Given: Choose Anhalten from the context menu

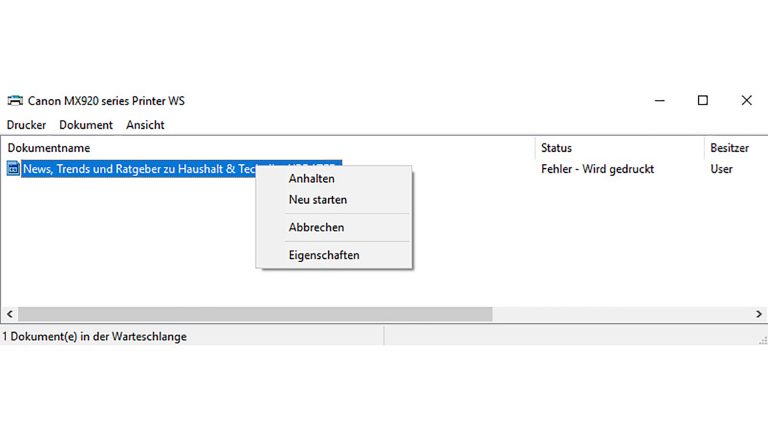Looking at the screenshot, I should click(x=311, y=179).
